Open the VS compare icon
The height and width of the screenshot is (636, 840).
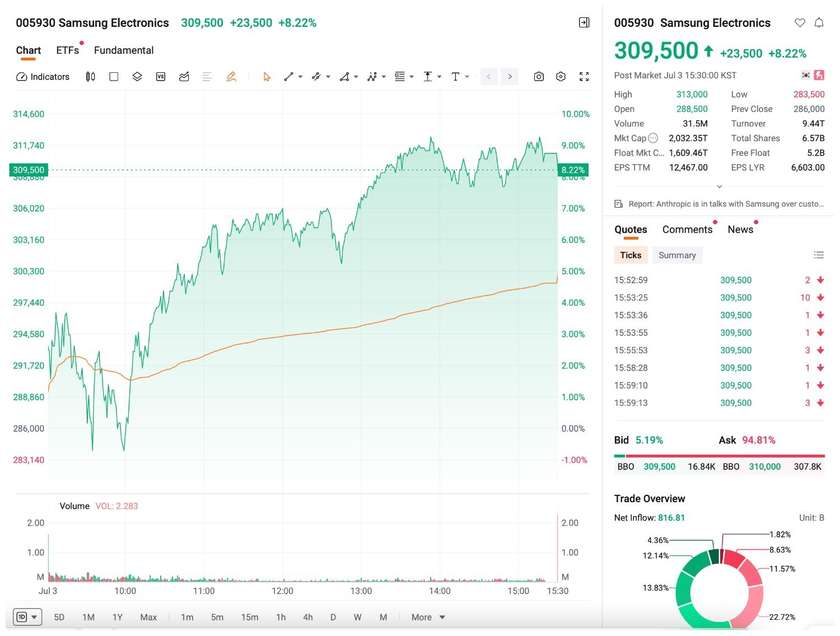tap(161, 77)
